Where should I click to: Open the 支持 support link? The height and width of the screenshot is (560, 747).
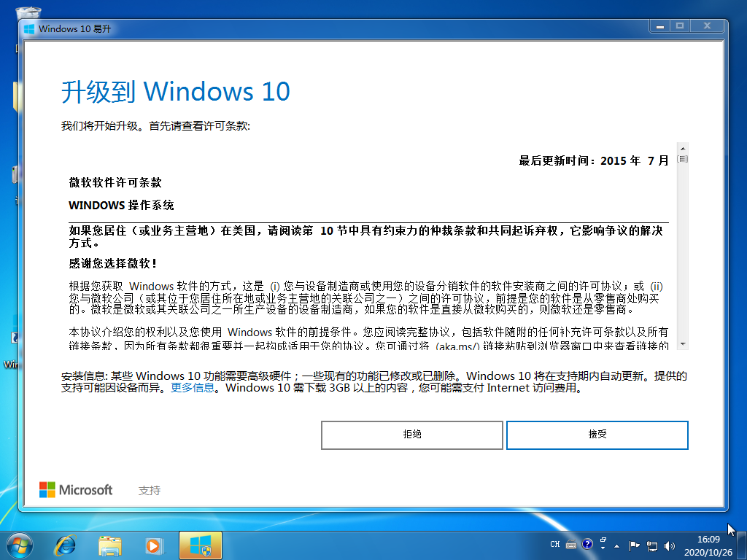tap(150, 491)
